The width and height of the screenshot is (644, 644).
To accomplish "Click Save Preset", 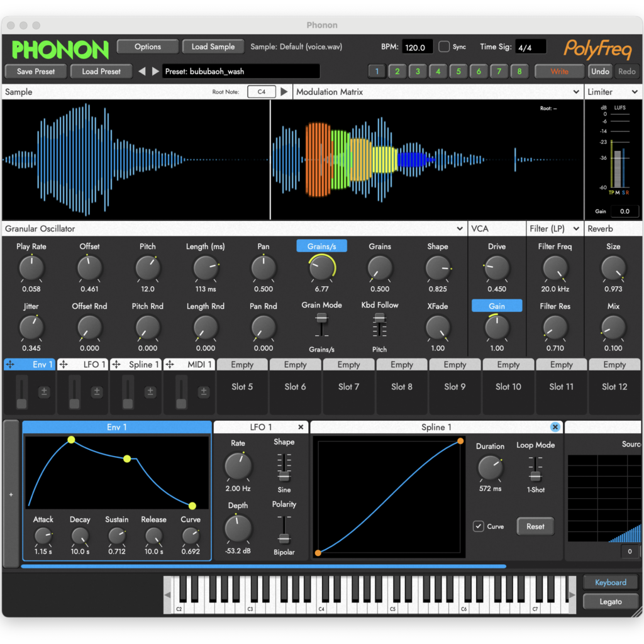I will pos(36,71).
